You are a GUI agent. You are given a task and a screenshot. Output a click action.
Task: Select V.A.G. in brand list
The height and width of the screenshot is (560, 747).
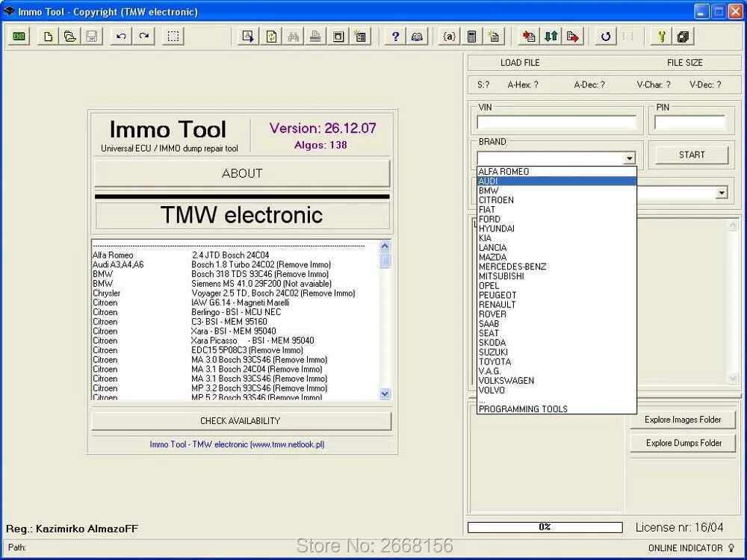pos(557,371)
